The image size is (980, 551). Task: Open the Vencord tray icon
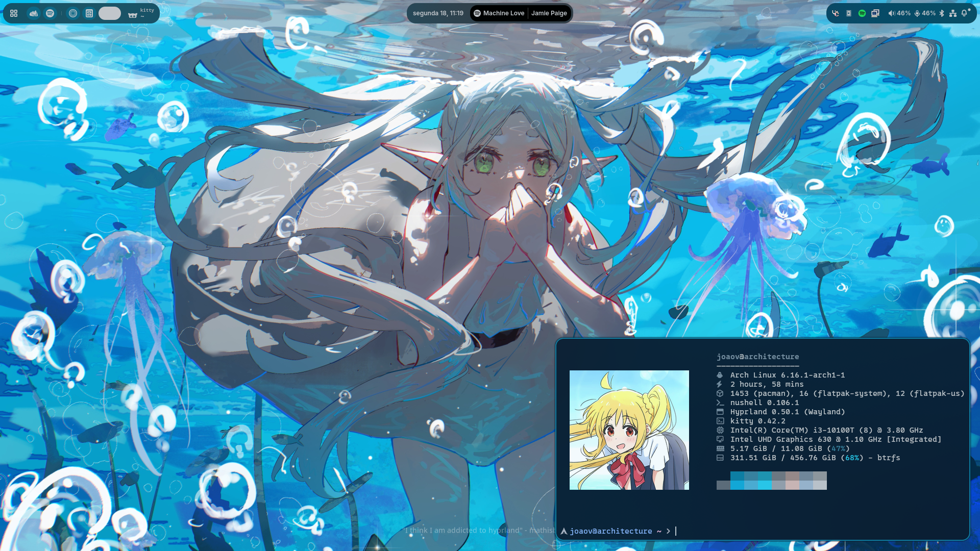coord(836,13)
